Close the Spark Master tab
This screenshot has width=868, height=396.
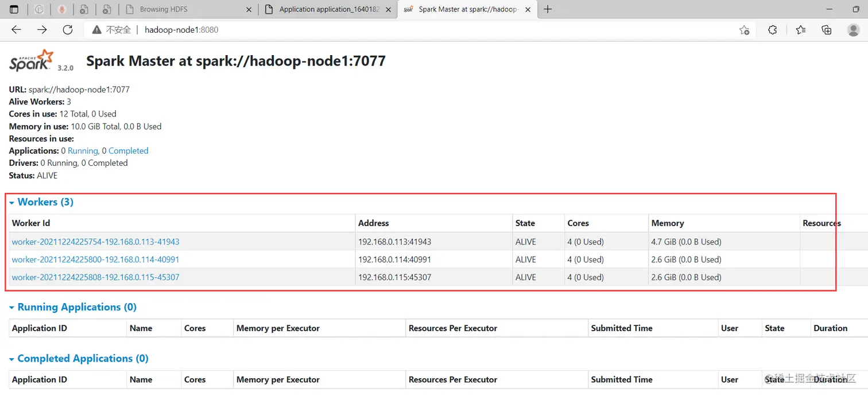pyautogui.click(x=528, y=9)
